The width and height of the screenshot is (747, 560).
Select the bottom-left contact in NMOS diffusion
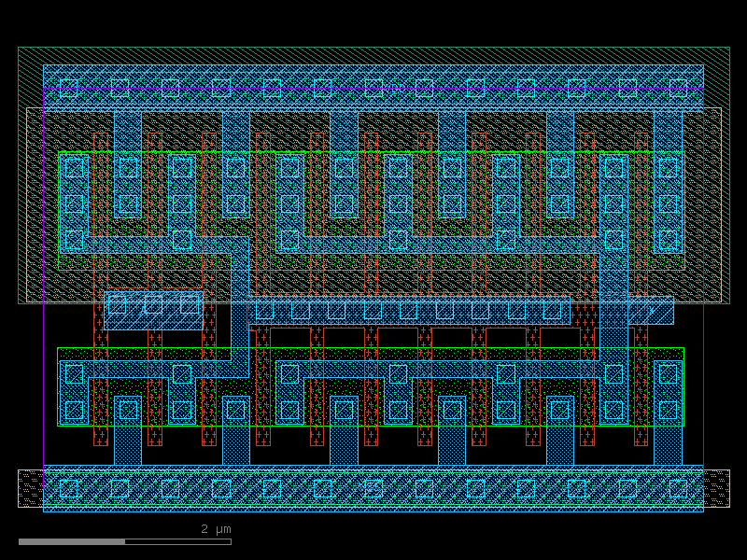click(74, 410)
